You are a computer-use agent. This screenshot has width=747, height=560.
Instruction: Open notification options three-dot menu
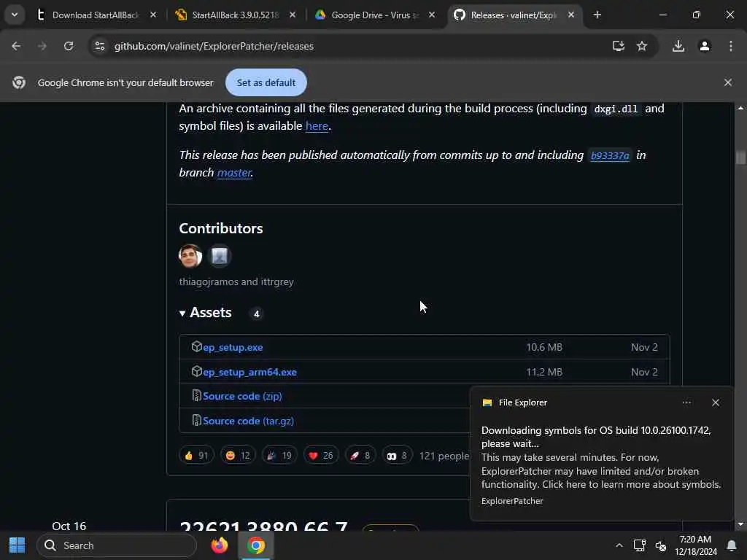point(686,402)
